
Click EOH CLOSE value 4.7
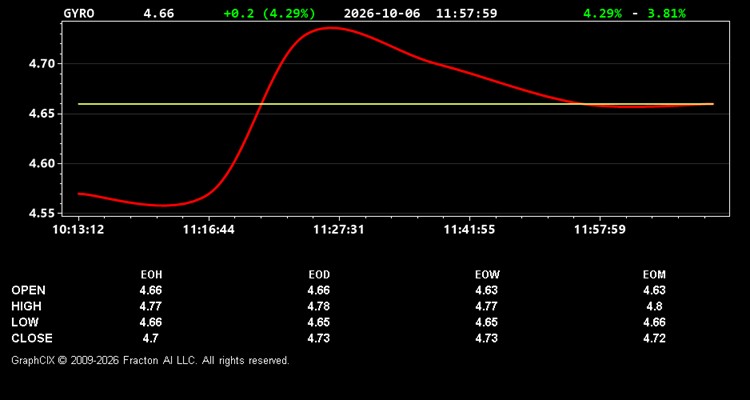(151, 338)
